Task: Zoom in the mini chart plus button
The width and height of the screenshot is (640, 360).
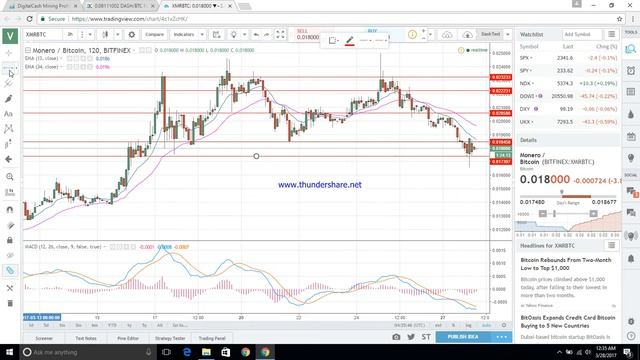Action: pos(593,213)
